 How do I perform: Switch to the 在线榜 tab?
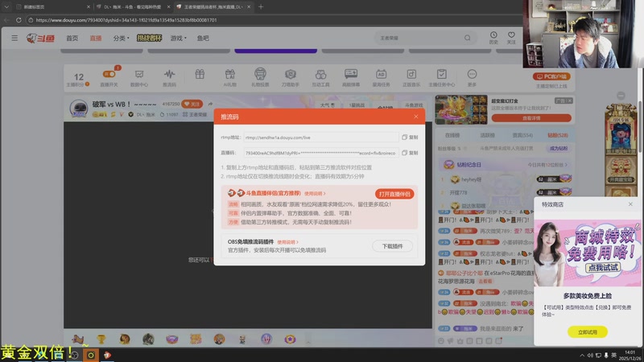coord(452,135)
